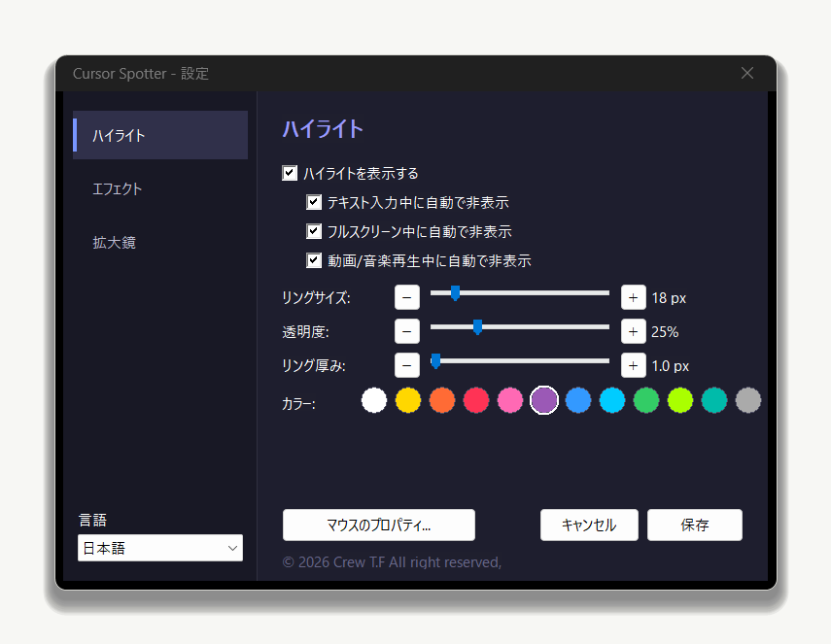831x644 pixels.
Task: Decrease 透明度 with minus button
Action: click(x=407, y=331)
